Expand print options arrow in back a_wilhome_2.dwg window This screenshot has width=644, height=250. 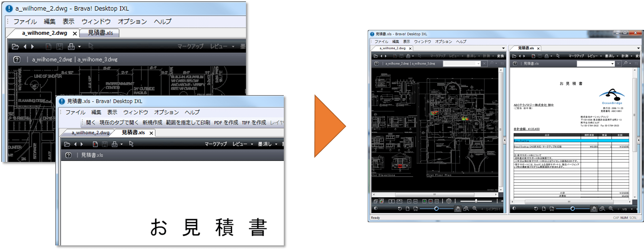(x=79, y=46)
